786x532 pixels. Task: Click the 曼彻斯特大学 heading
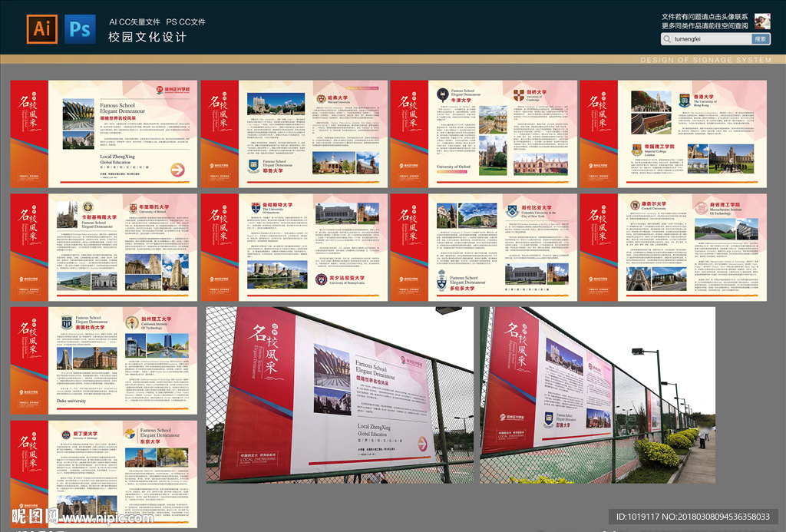click(277, 204)
